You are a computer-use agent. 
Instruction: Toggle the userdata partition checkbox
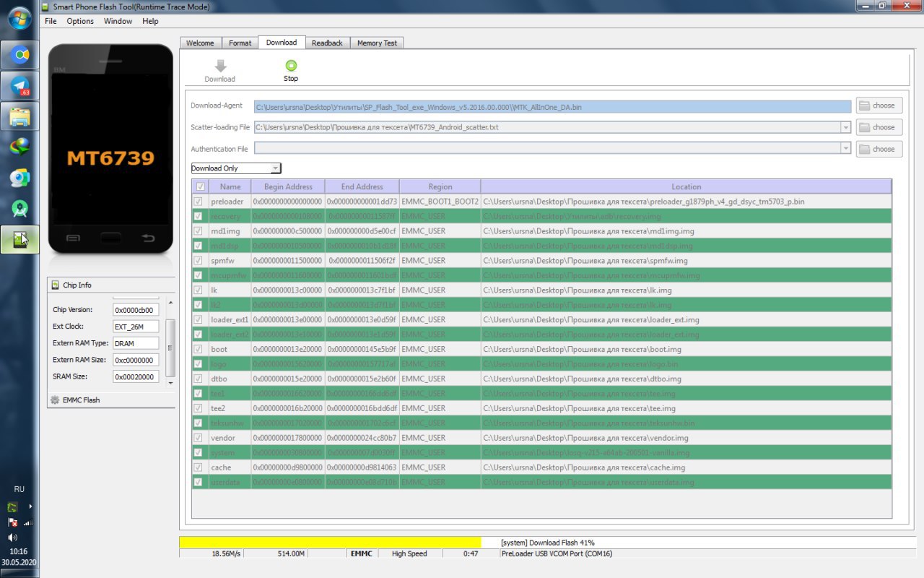(199, 482)
